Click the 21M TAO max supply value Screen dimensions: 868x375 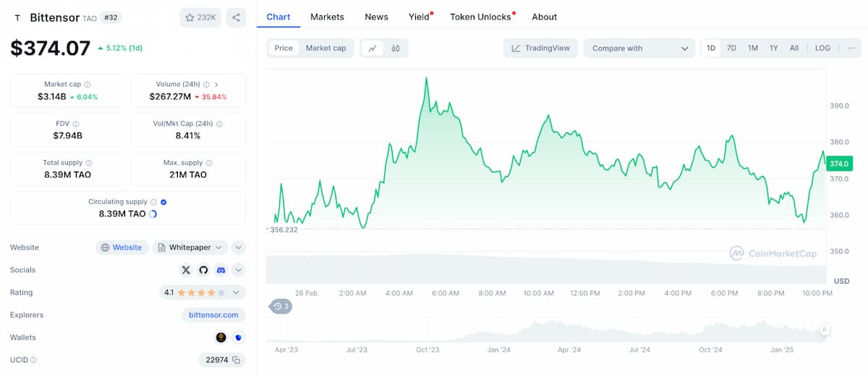pos(188,174)
